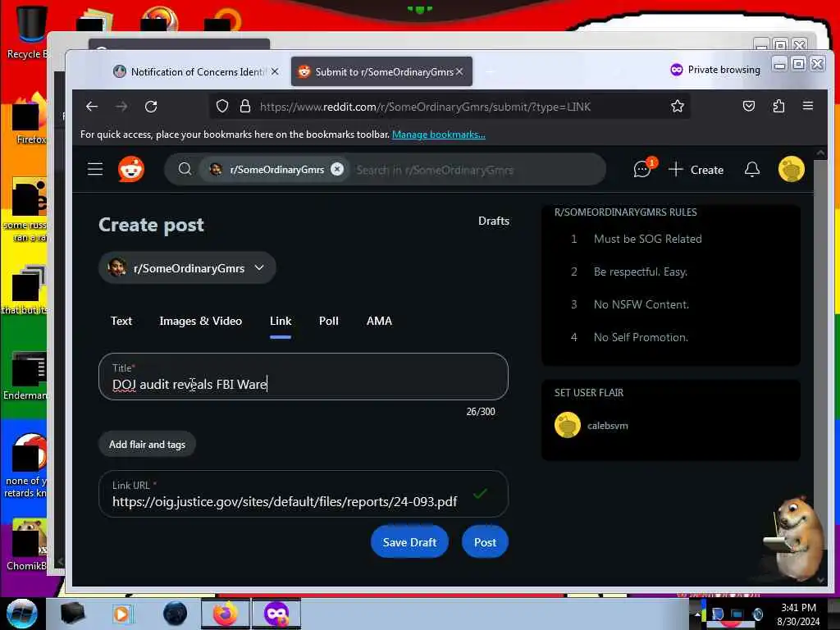Bookmark this page with the star icon
The height and width of the screenshot is (630, 840).
point(677,107)
